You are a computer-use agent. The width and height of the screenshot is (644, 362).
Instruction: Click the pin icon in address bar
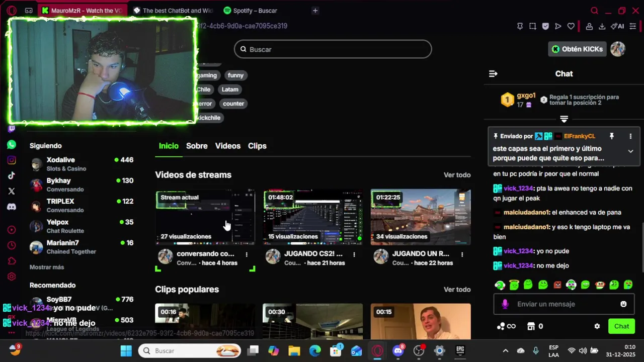(520, 26)
